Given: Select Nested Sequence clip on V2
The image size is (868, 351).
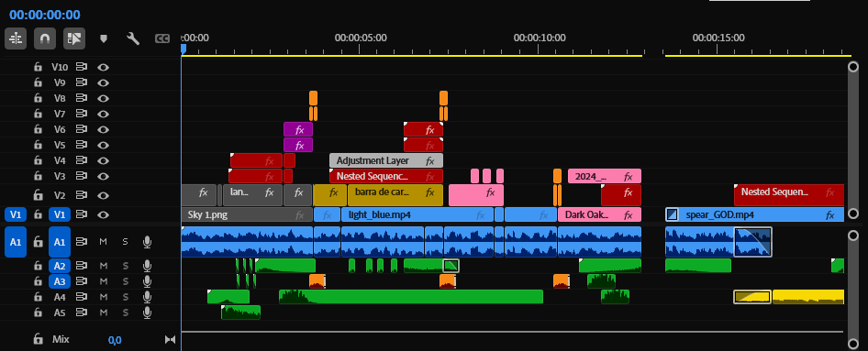Looking at the screenshot, I should 789,195.
